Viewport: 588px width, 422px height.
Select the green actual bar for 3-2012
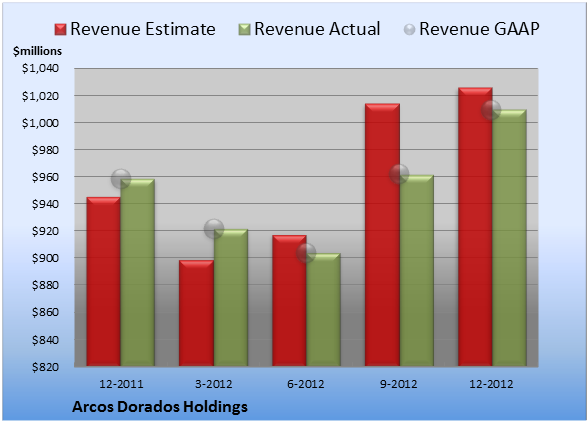tap(231, 297)
